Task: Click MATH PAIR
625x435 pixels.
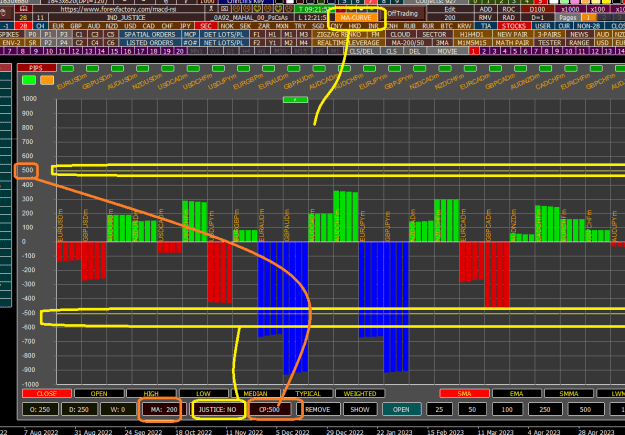Action: 513,43
